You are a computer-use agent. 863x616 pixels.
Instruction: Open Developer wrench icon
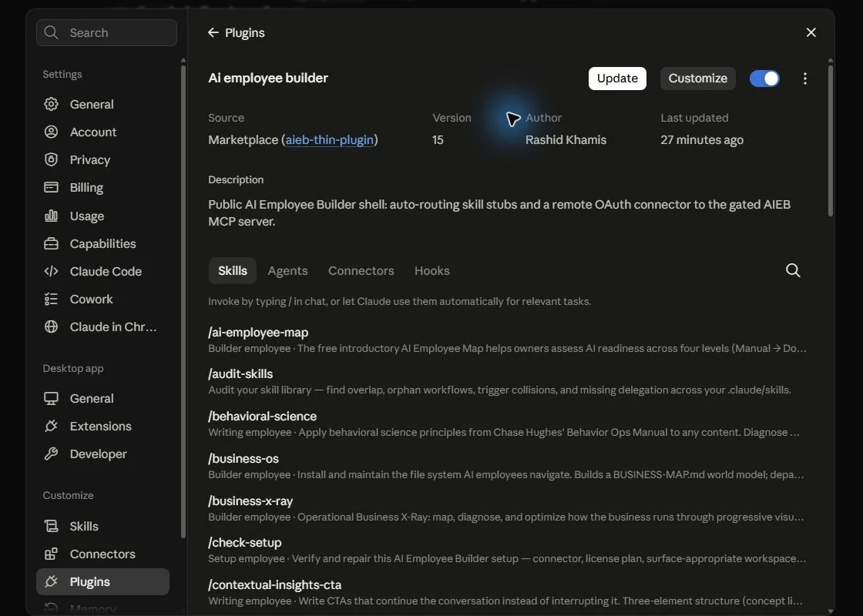tap(51, 454)
